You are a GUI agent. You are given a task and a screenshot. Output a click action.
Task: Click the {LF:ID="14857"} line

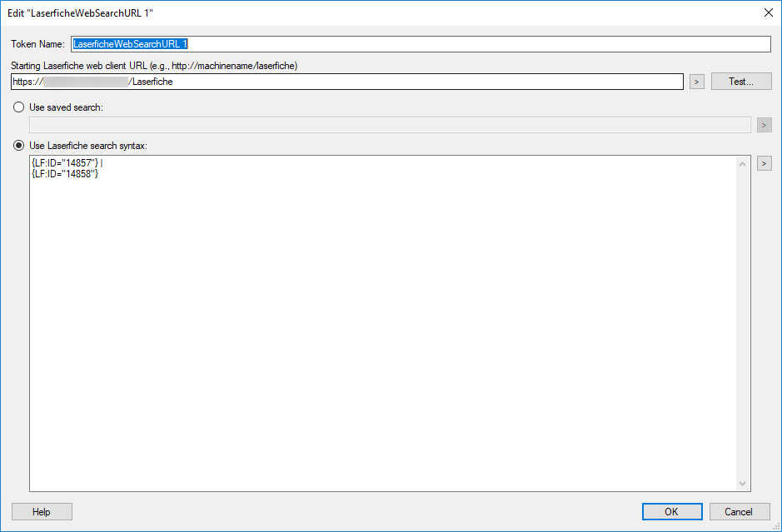tap(67, 163)
